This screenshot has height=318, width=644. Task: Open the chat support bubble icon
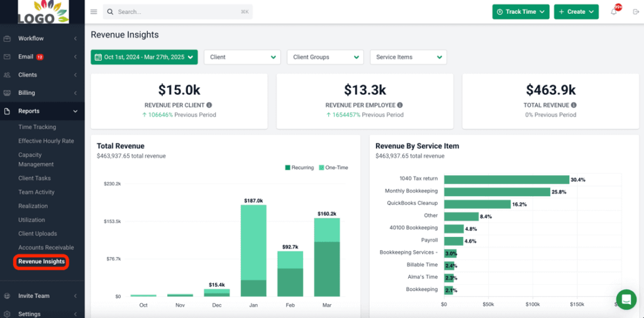[x=626, y=299]
